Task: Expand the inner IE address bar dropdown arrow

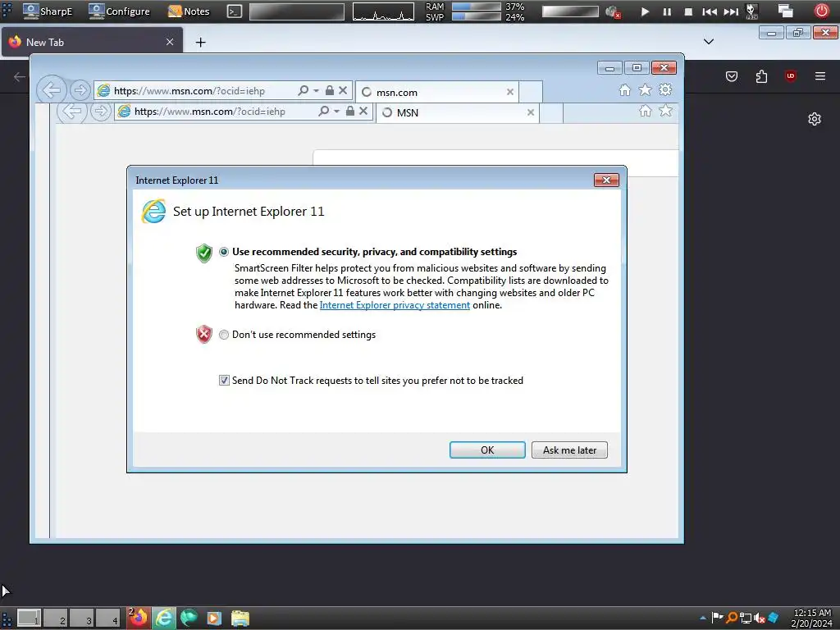Action: point(336,112)
